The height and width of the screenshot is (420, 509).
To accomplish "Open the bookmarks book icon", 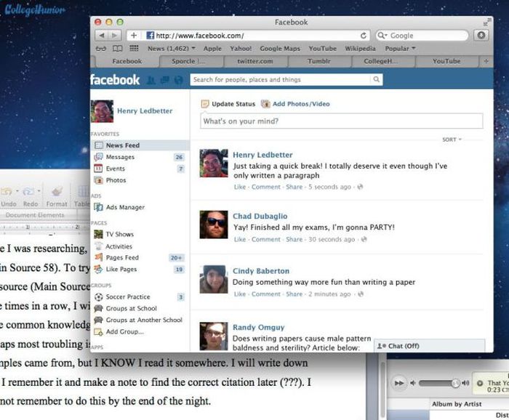I will coord(117,49).
